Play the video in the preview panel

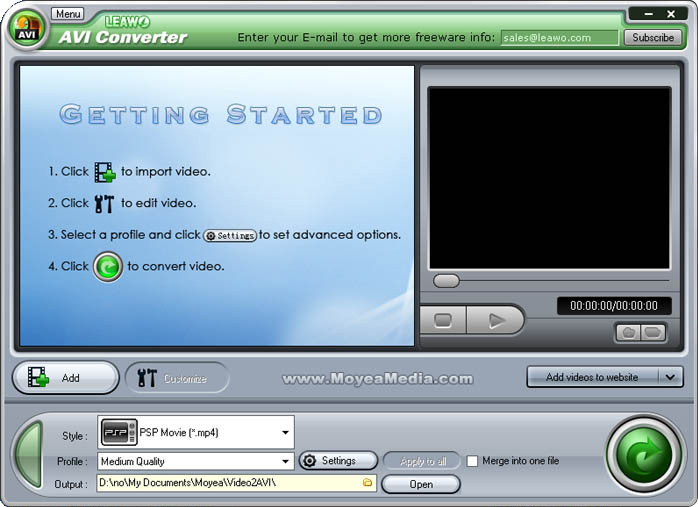pyautogui.click(x=495, y=320)
